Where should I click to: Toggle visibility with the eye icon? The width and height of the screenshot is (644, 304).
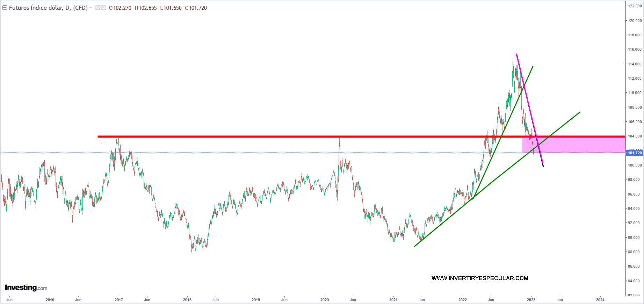point(98,8)
